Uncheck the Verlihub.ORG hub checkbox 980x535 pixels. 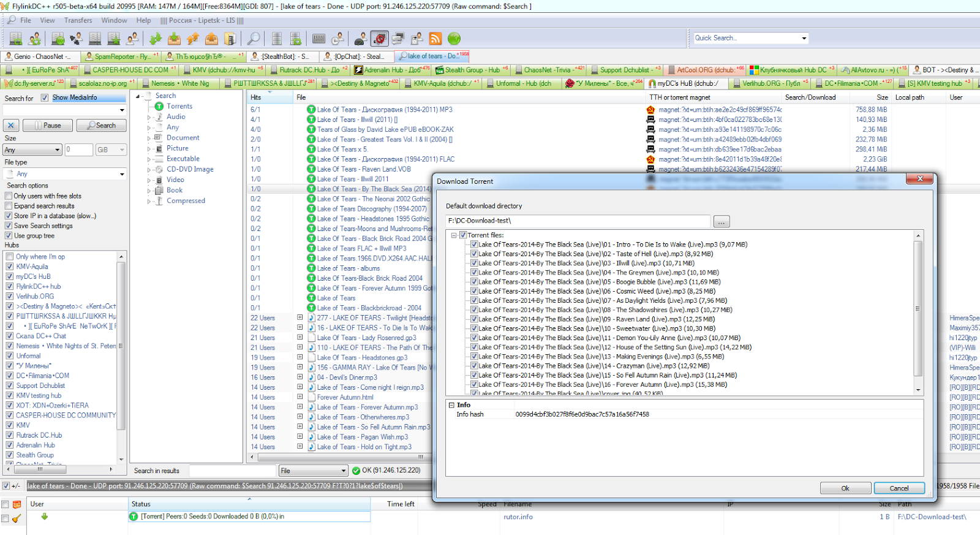point(10,296)
